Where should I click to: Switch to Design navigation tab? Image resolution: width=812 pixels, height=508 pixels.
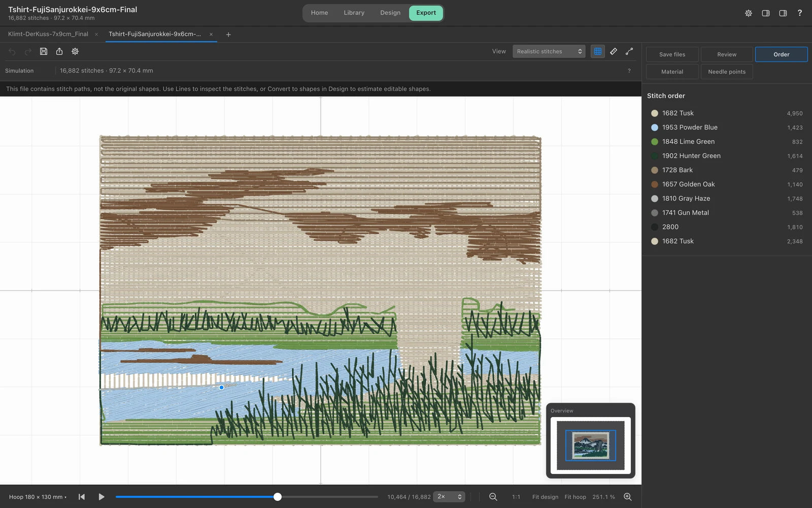(390, 13)
